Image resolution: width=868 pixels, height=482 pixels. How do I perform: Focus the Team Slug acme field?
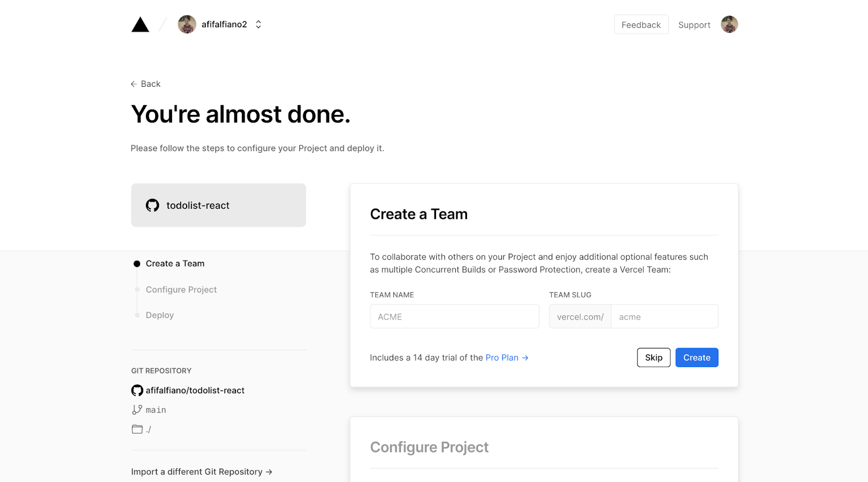point(665,317)
